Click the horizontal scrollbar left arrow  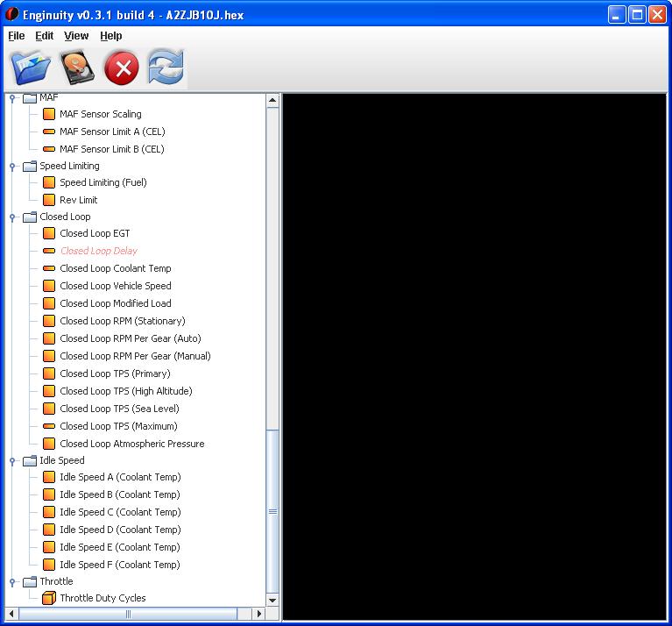coord(11,614)
